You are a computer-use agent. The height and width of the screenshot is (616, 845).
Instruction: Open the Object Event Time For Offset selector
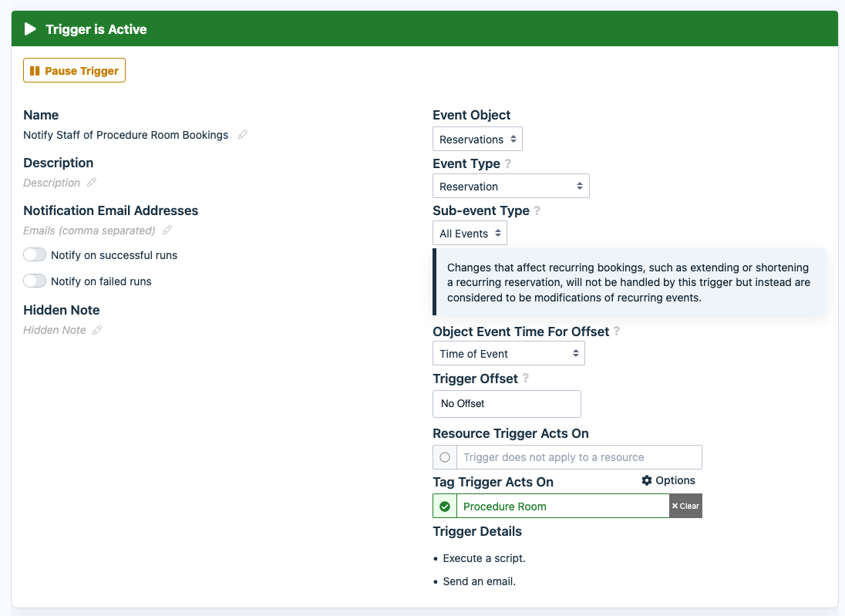(x=508, y=353)
